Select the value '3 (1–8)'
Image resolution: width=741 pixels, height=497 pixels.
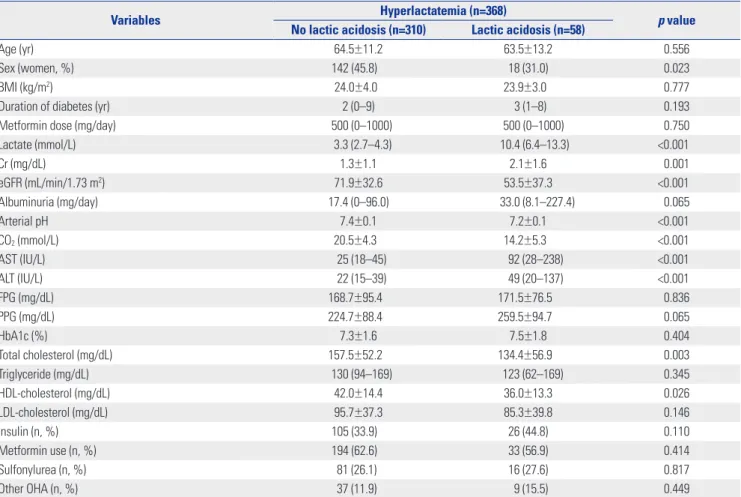(x=530, y=106)
